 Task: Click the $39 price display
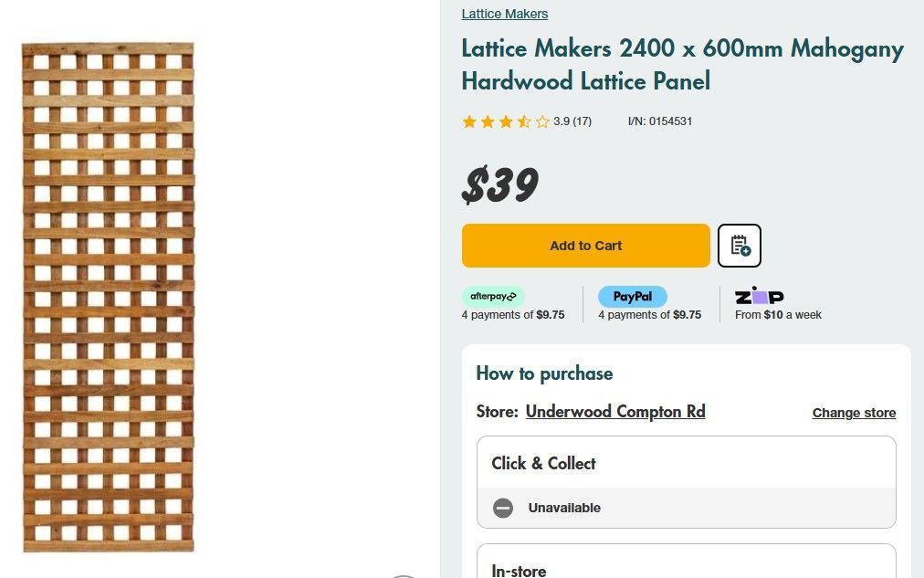pyautogui.click(x=499, y=184)
